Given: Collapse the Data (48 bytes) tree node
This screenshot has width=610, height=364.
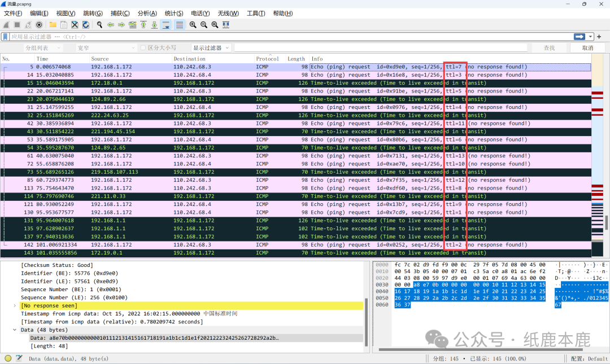Looking at the screenshot, I should (15, 330).
